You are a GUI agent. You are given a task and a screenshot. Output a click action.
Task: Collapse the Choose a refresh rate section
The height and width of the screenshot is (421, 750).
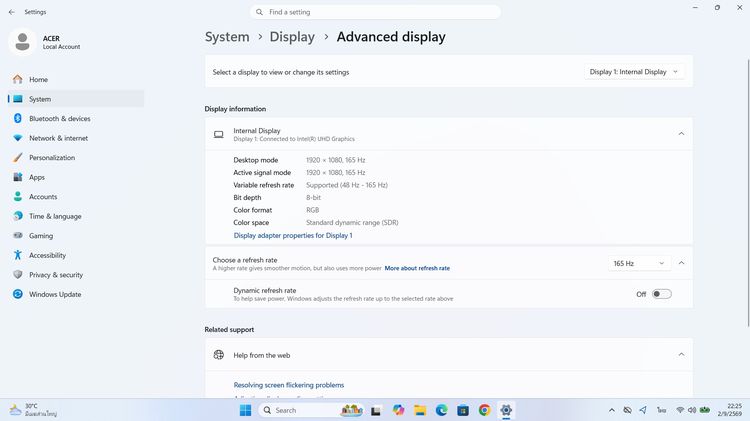(x=681, y=263)
